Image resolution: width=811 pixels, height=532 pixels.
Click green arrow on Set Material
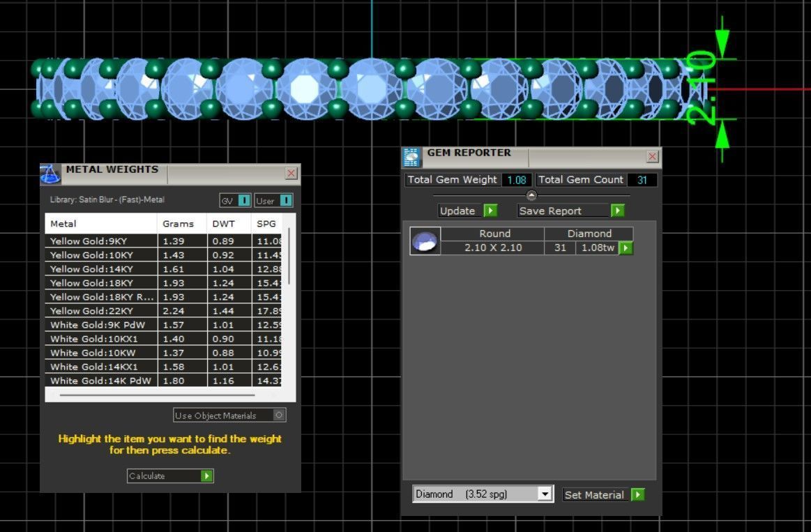pos(638,495)
